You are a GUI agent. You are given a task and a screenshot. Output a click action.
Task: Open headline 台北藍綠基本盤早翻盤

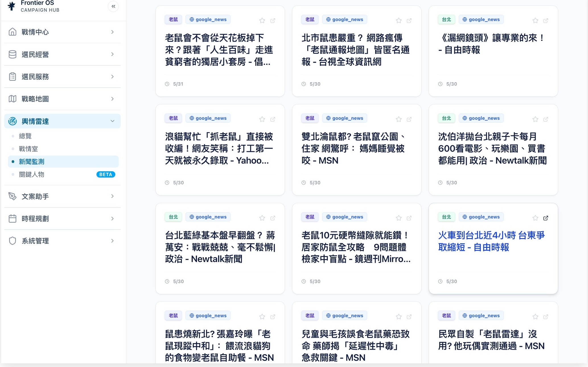(x=220, y=247)
